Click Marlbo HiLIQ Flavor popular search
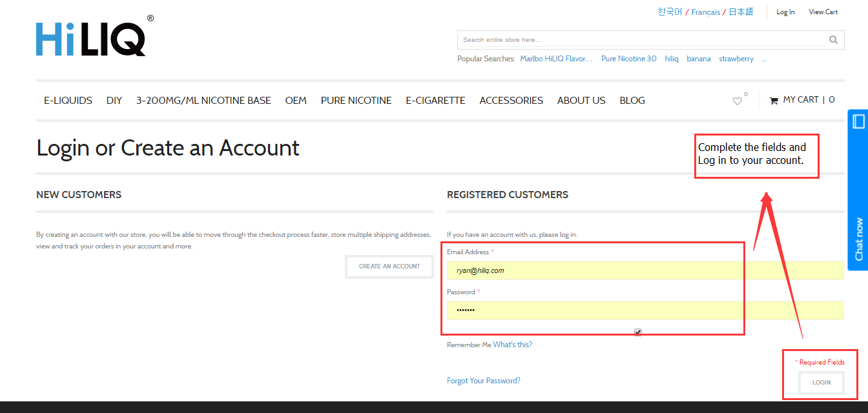 556,59
